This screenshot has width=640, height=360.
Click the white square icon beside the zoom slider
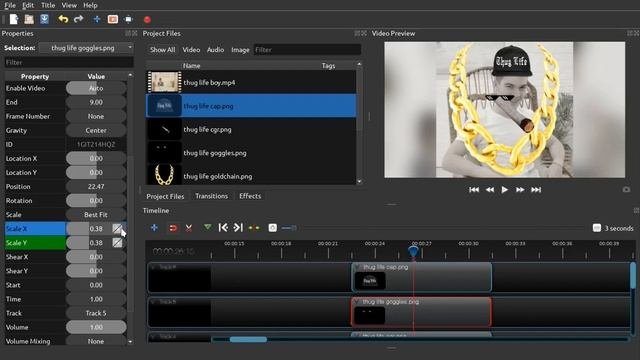click(273, 228)
